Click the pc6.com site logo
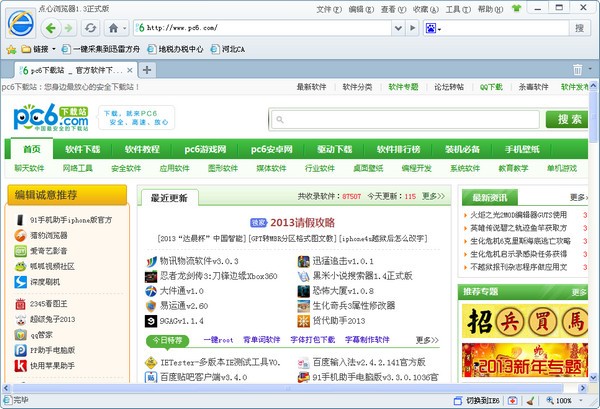This screenshot has height=409, width=600. pyautogui.click(x=51, y=117)
